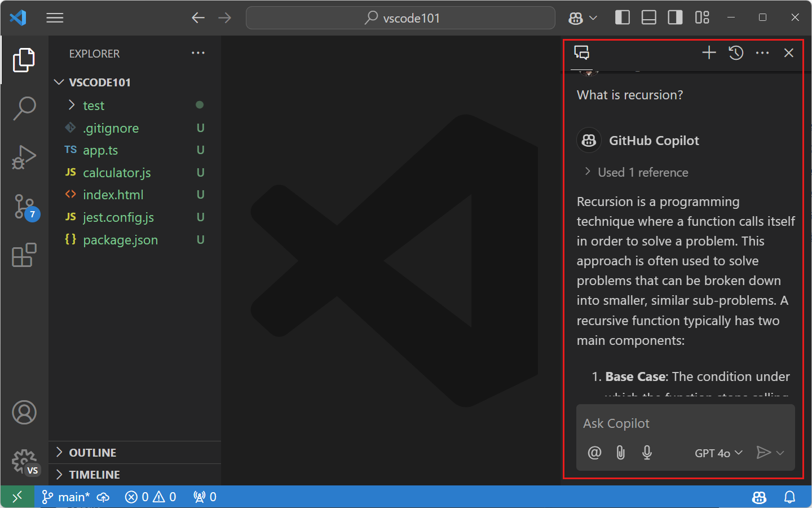
Task: Open the GPT 4o model picker
Action: 717,453
